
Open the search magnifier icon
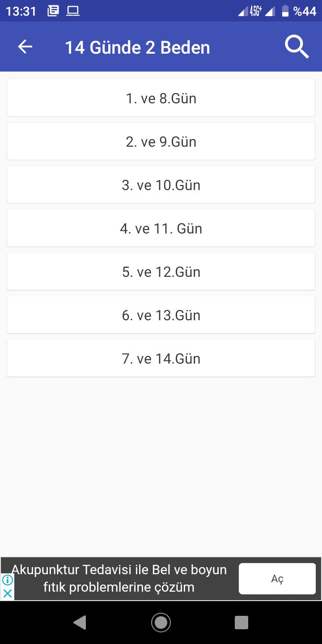click(x=297, y=47)
